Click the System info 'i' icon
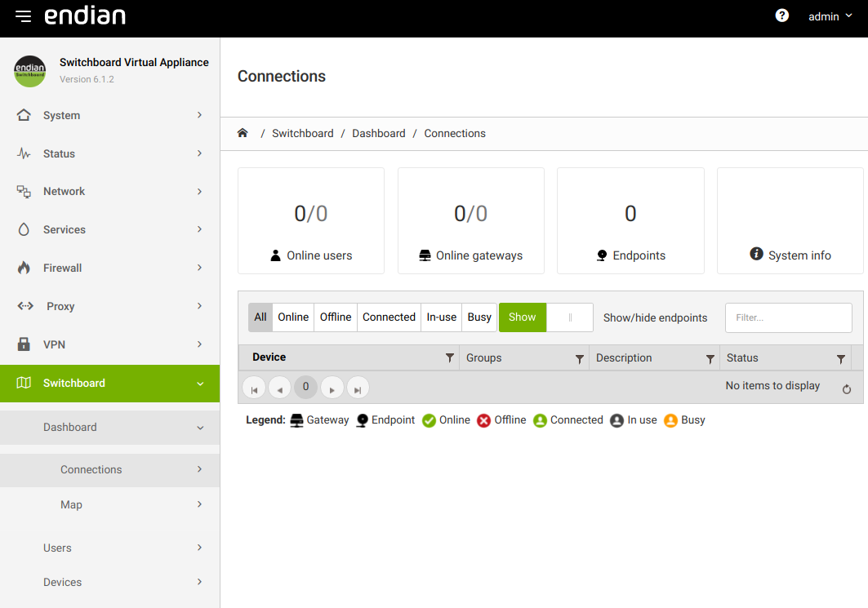Image resolution: width=868 pixels, height=608 pixels. (757, 253)
